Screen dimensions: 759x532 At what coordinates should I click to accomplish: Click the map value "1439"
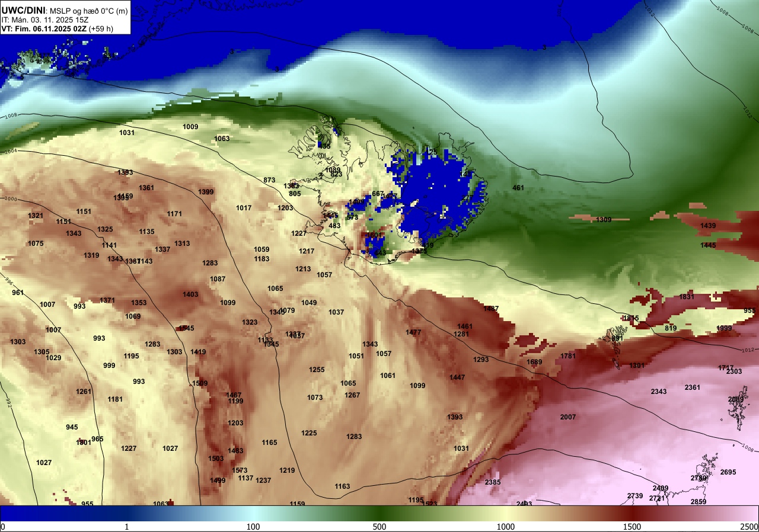pyautogui.click(x=708, y=226)
